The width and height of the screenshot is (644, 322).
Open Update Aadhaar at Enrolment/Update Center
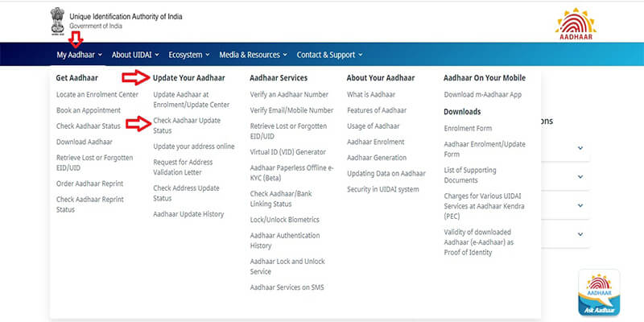point(192,99)
